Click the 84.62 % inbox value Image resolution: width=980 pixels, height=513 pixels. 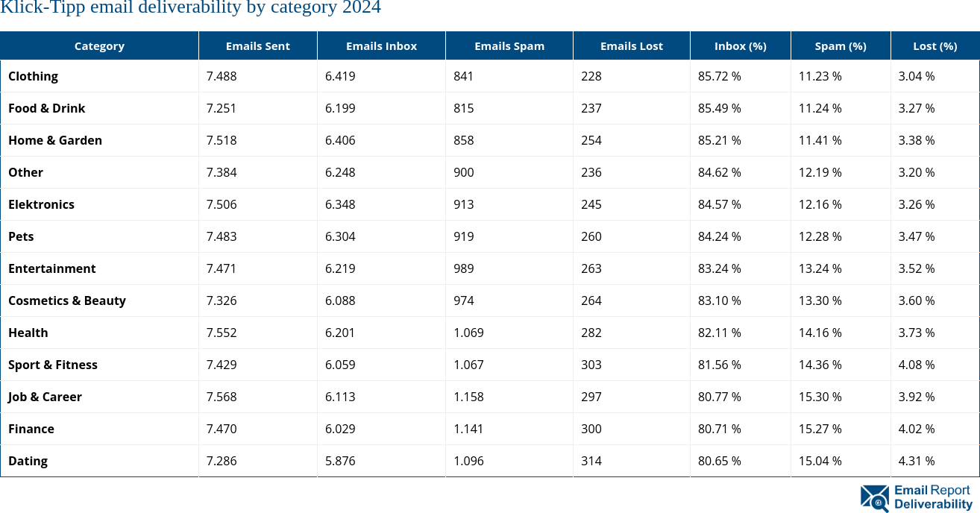(x=720, y=172)
